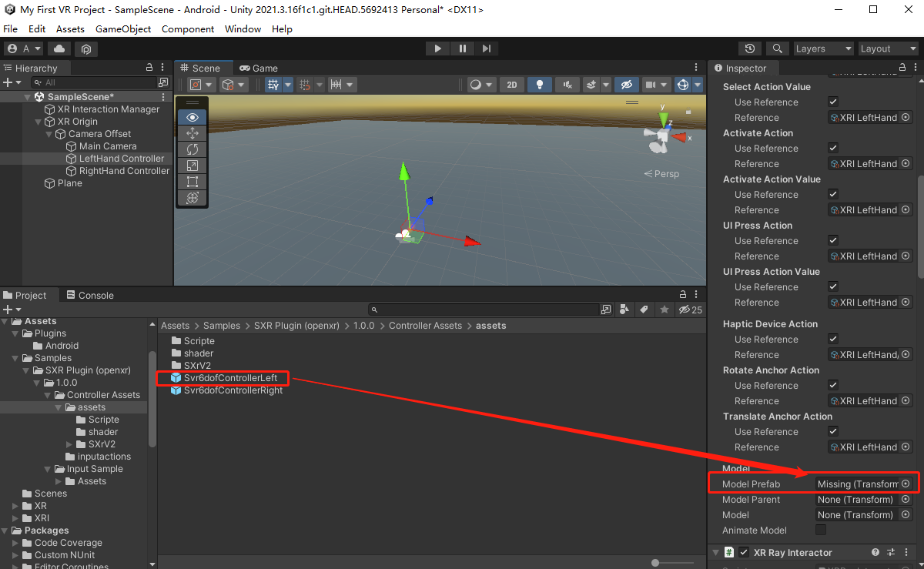Open the Layout dropdown
Viewport: 924px width, 569px height.
[x=888, y=49]
